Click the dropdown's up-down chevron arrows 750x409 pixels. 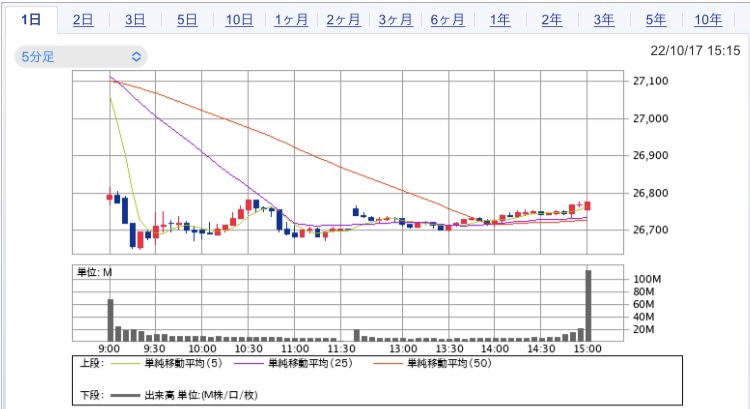click(136, 57)
